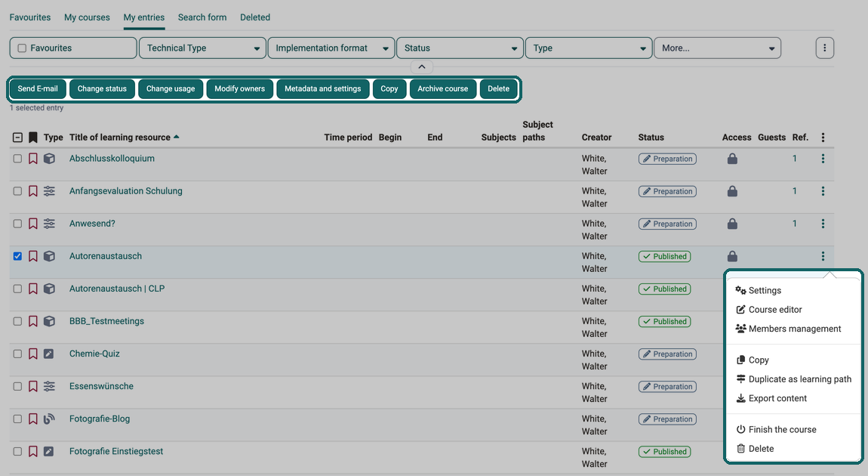
Task: Click course type icon of Autorenaustausch | CLP
Action: point(49,289)
